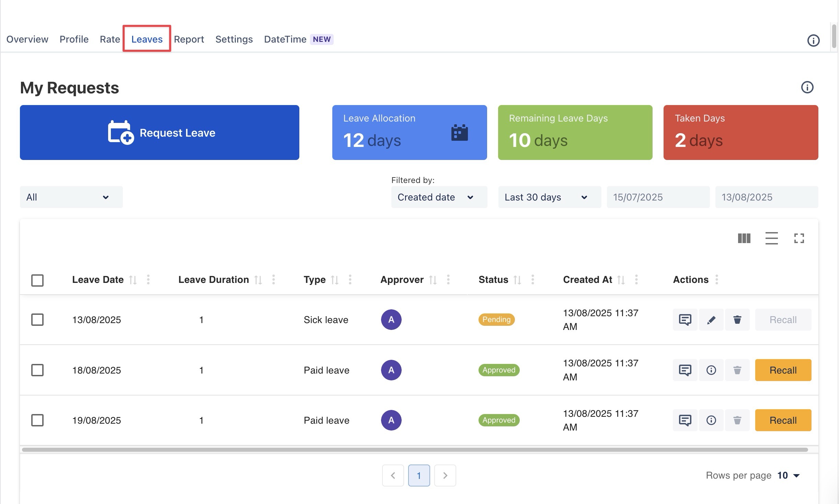Recall the 18/08/2025 approved Paid leave

[x=783, y=370]
